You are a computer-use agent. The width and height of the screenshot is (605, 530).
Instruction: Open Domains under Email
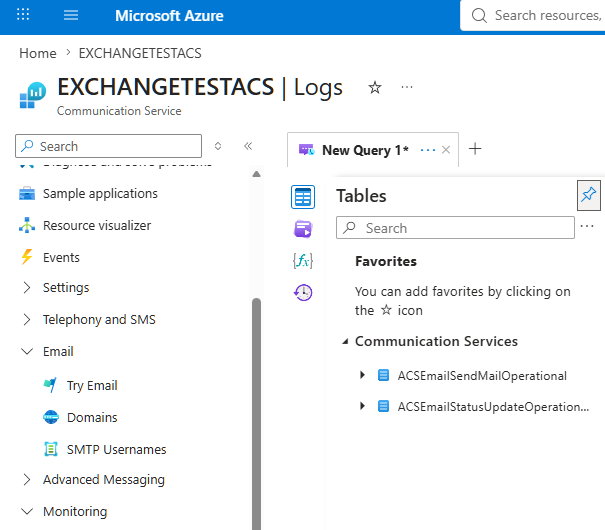92,418
